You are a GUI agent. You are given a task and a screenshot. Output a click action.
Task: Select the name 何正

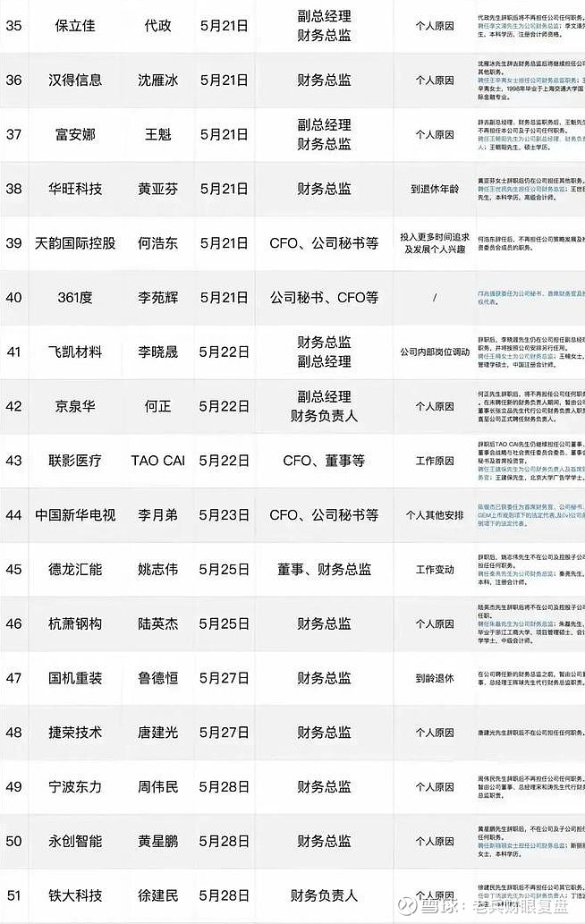pos(158,406)
